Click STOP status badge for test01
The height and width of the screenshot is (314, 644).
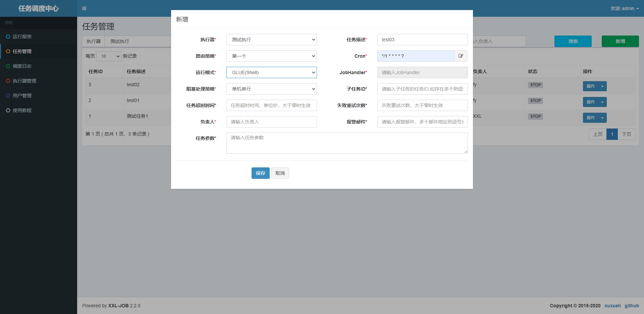536,101
